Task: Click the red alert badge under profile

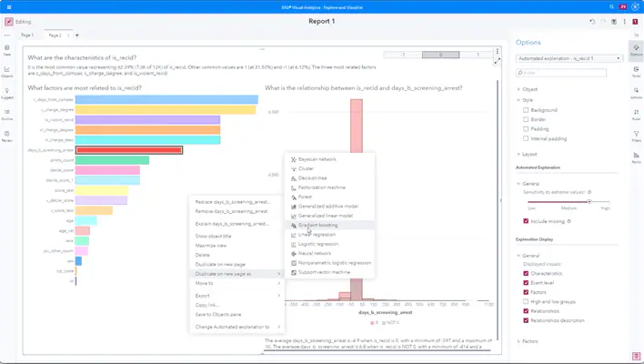Action: coord(635,22)
